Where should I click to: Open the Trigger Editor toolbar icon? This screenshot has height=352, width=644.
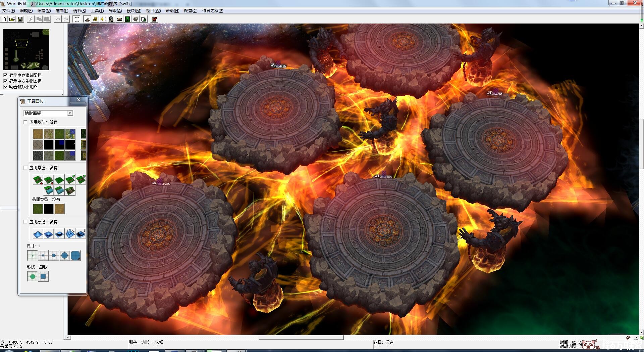point(95,19)
